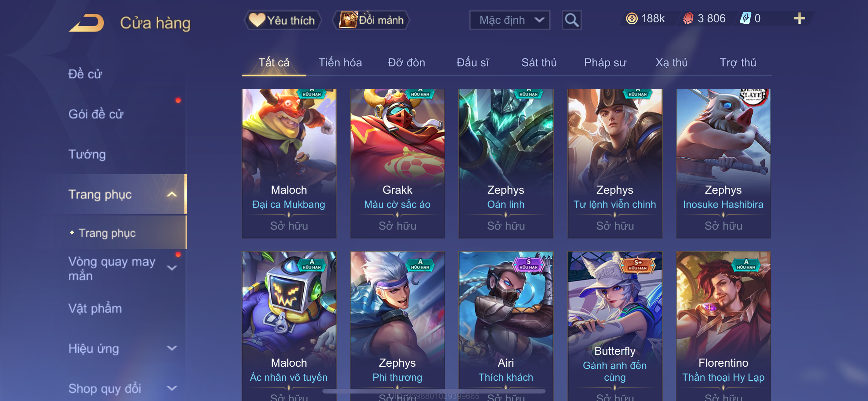Open Zephys Inosuke Hashibira skin card
Viewport: 868px width, 401px height.
(723, 163)
